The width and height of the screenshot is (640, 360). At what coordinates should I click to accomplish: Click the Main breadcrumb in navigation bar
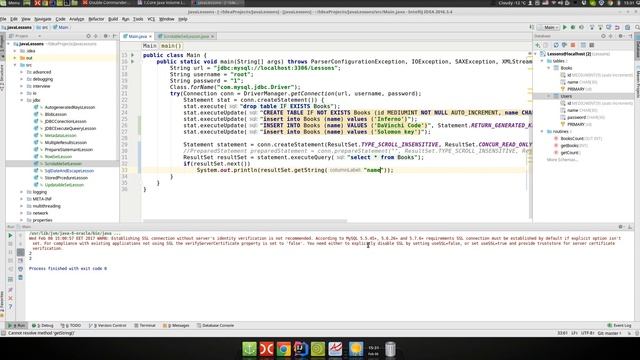click(x=61, y=27)
